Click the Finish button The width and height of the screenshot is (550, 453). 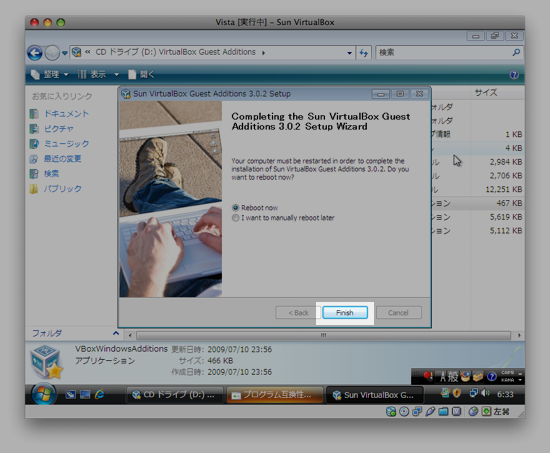pos(345,313)
